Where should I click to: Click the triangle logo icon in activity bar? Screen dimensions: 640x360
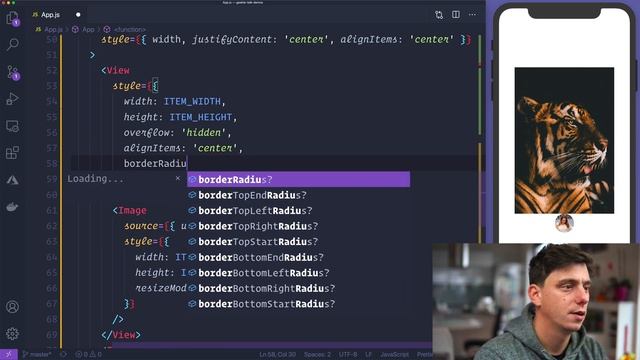[12, 180]
